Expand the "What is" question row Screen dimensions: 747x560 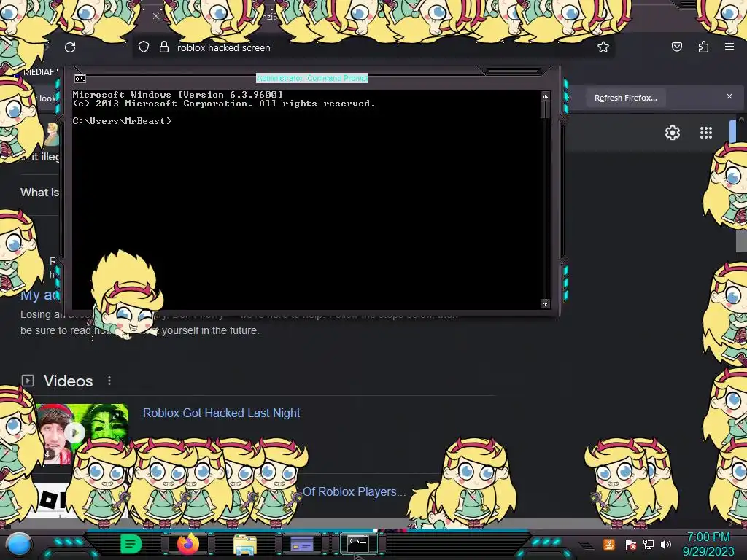click(x=40, y=192)
